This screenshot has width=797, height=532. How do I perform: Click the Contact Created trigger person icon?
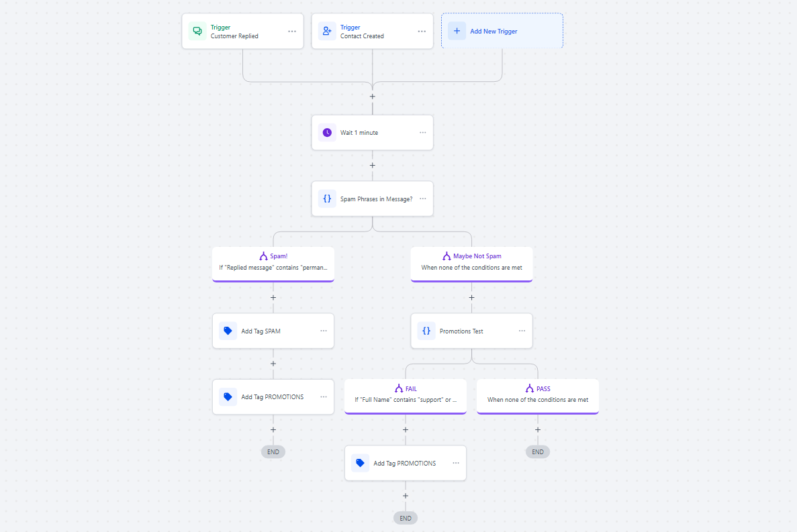tap(327, 31)
